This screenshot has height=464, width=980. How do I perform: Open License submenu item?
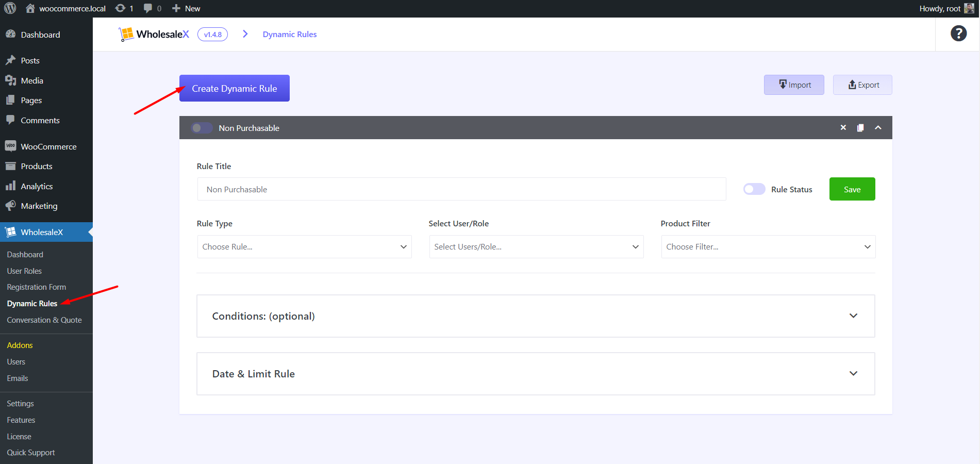click(19, 436)
